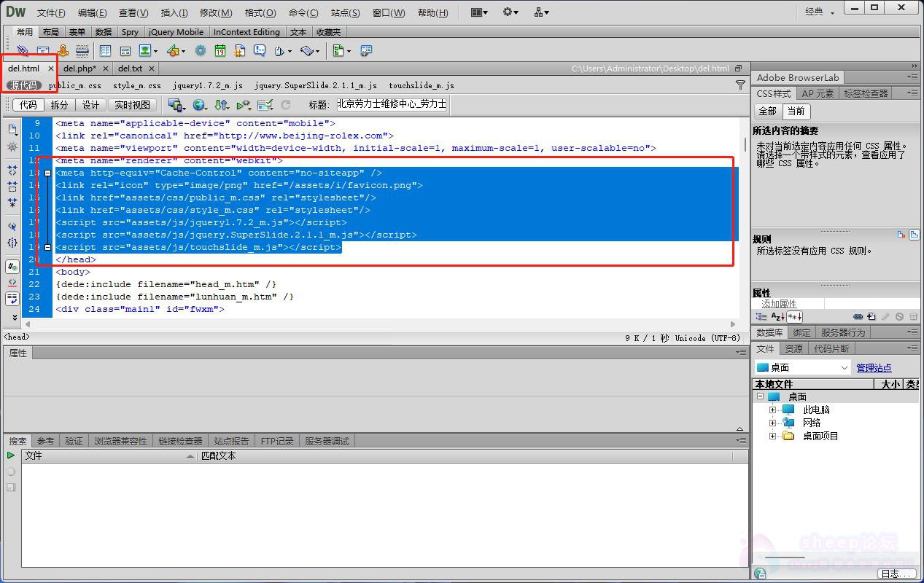Click the Email Link insert icon

[43, 50]
